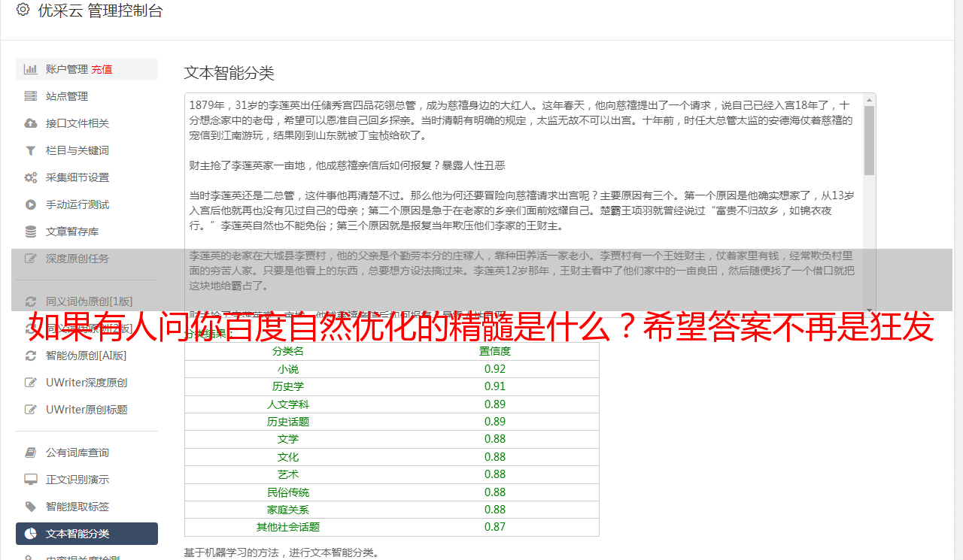
Task: Click the play icon beside 手动运行测试
Action: point(31,204)
